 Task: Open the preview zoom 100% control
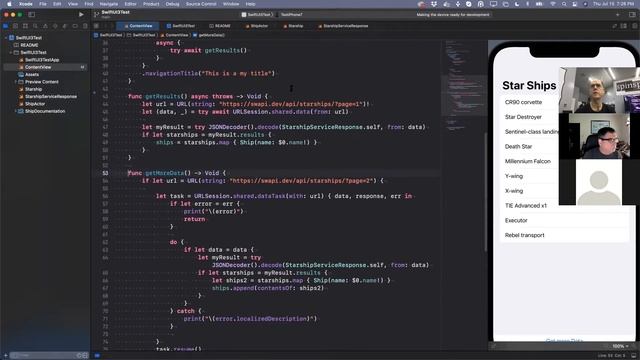pyautogui.click(x=620, y=346)
